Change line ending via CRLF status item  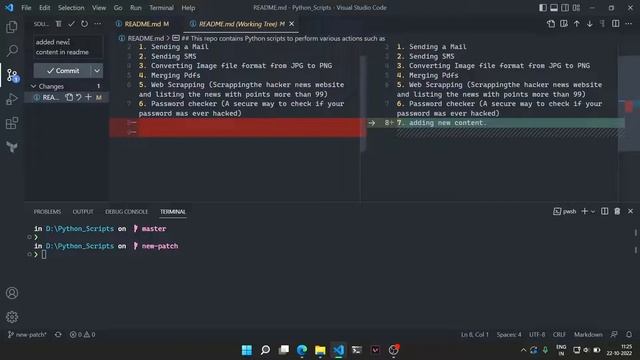[559, 334]
